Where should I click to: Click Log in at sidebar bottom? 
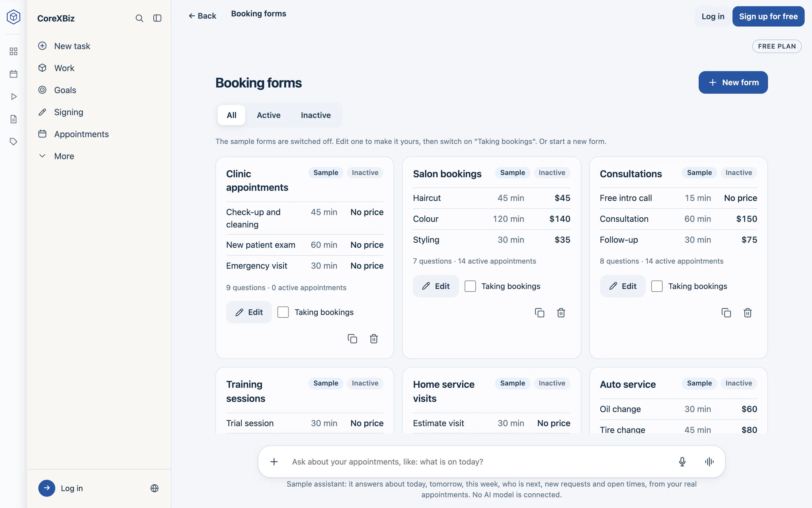pyautogui.click(x=61, y=488)
